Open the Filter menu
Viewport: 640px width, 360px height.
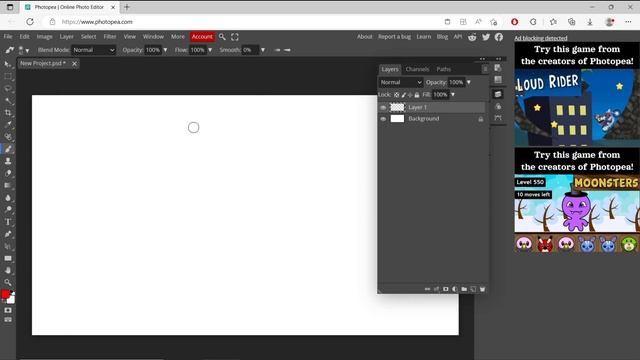(x=110, y=37)
